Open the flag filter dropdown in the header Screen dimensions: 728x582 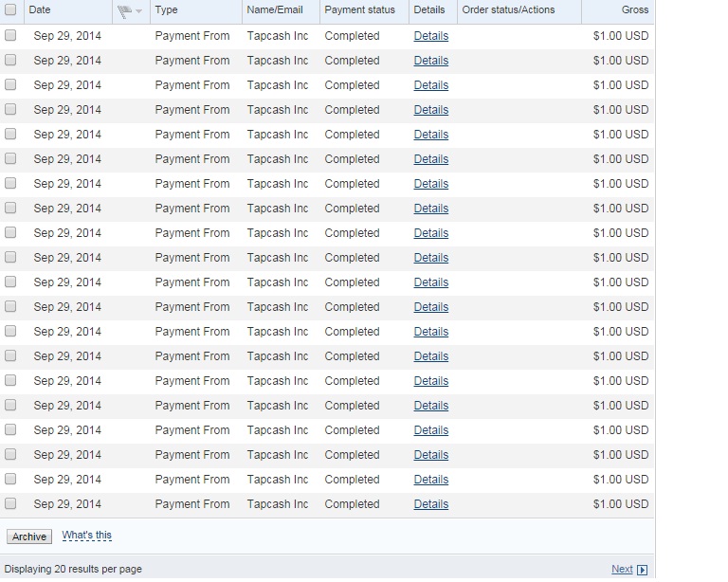pyautogui.click(x=138, y=11)
